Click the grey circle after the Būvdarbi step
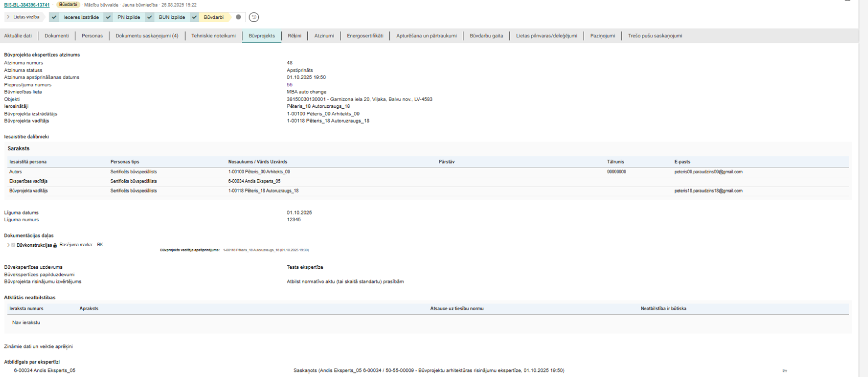Image resolution: width=868 pixels, height=377 pixels. pos(238,17)
